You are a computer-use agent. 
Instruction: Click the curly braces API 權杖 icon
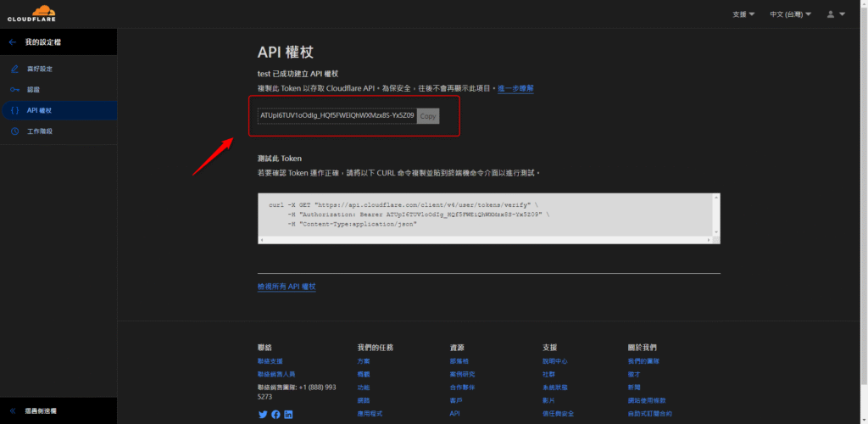14,111
